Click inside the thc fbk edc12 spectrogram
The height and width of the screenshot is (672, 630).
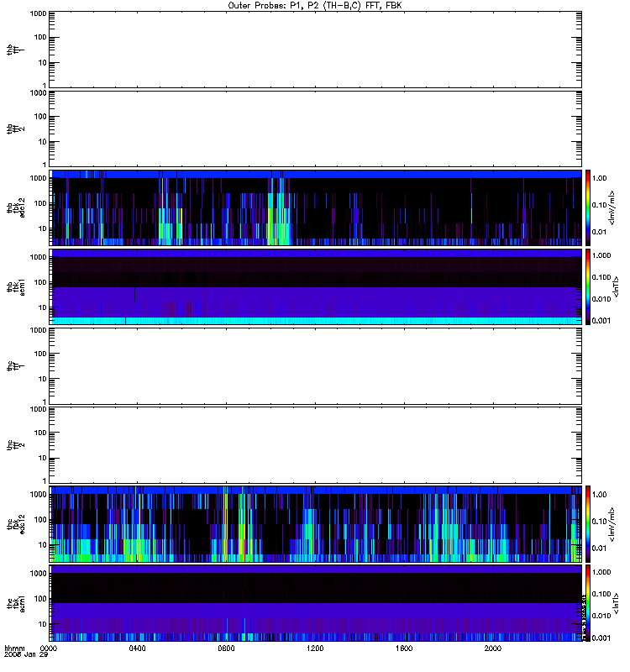coord(316,524)
